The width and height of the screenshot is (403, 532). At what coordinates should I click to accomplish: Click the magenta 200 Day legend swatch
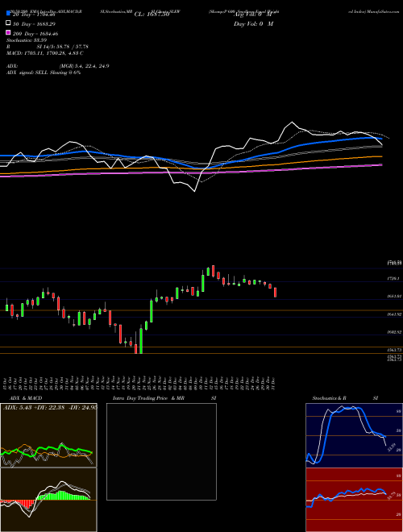tap(9, 32)
